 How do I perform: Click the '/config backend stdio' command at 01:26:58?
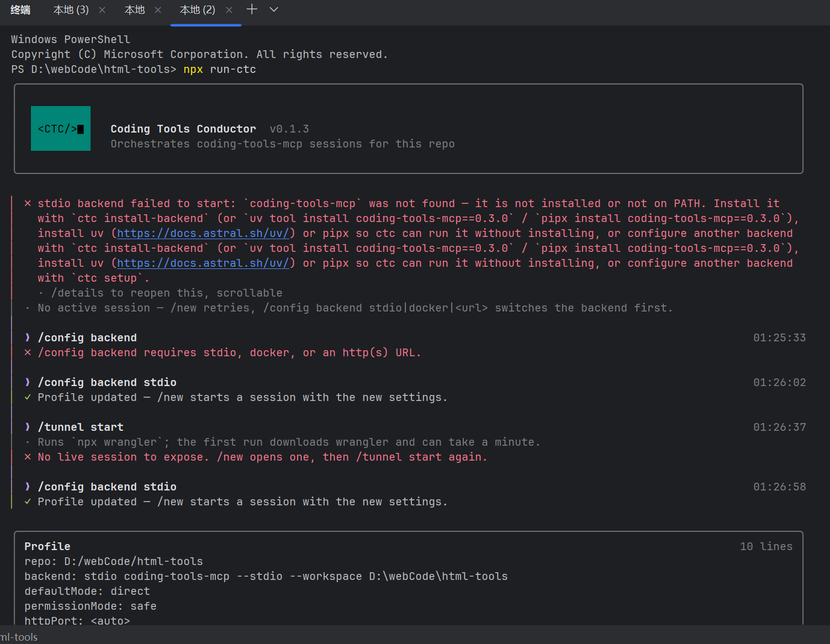[107, 487]
